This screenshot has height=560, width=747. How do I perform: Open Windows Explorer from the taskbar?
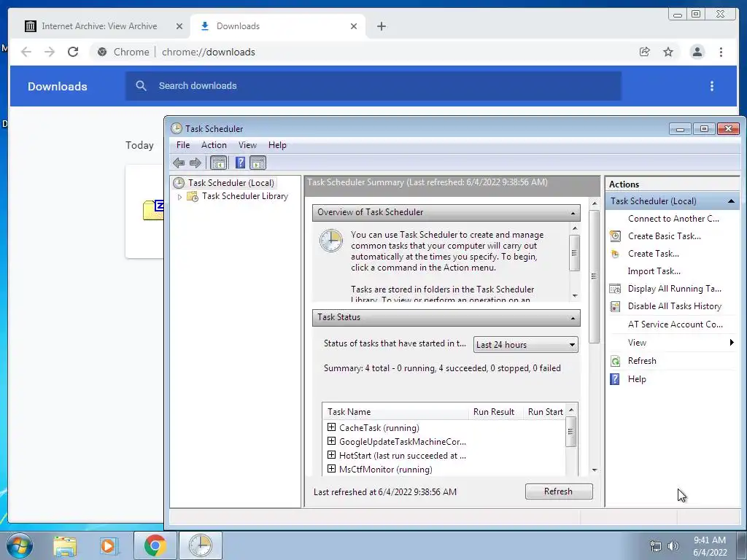tap(65, 545)
